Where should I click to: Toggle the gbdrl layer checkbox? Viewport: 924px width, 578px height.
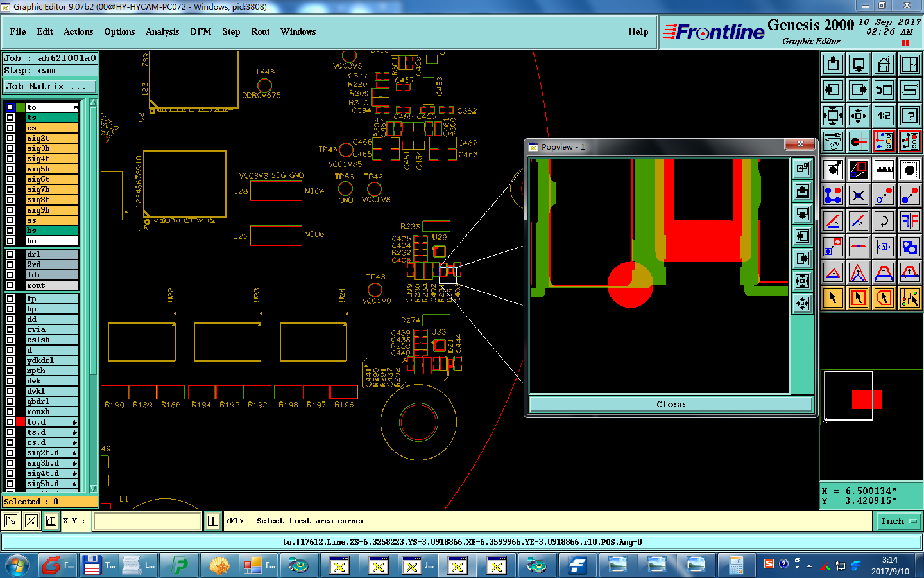tap(10, 401)
